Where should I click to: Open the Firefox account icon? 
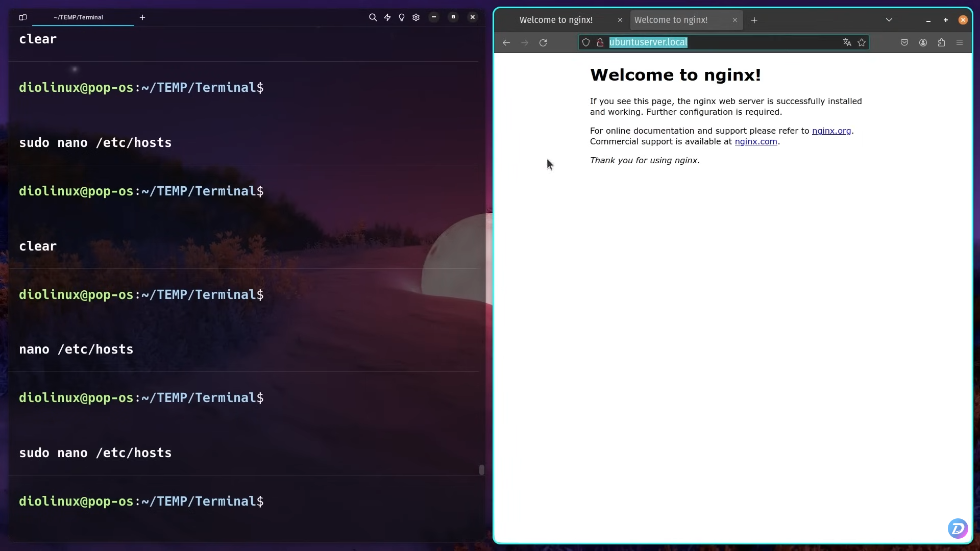[x=923, y=42]
